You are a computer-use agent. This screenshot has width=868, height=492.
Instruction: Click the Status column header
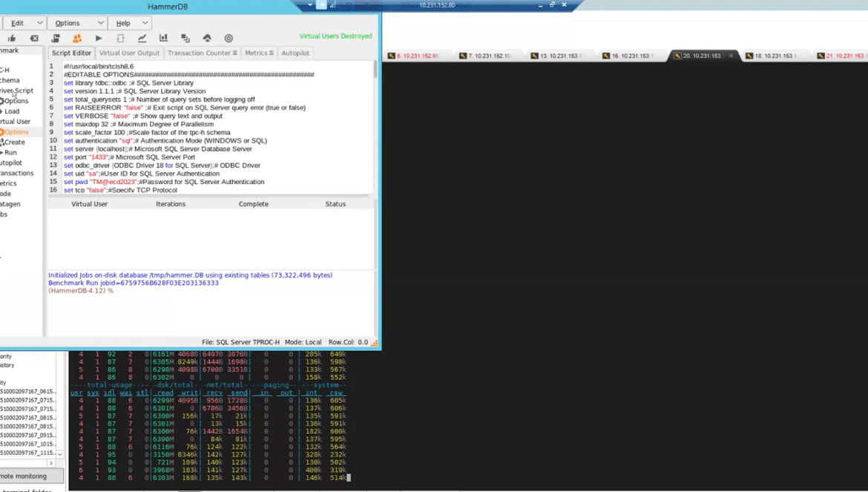pos(335,203)
